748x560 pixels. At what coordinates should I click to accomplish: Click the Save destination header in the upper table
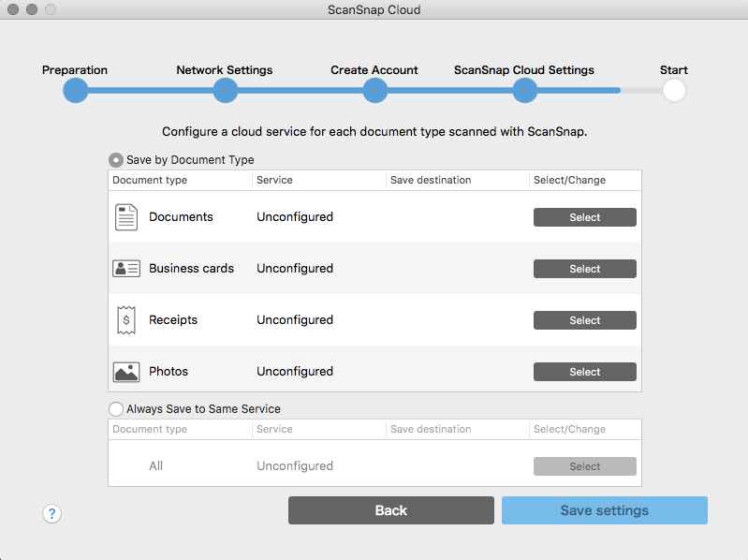coord(431,181)
